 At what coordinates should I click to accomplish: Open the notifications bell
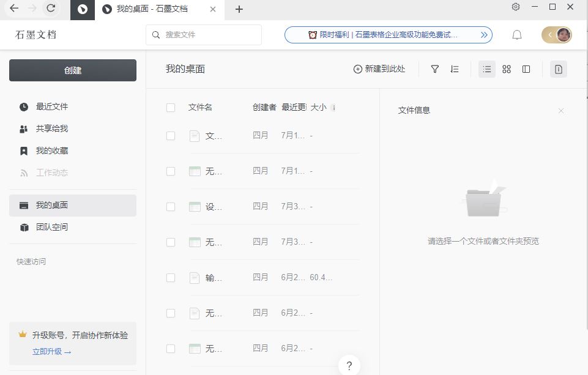(517, 35)
